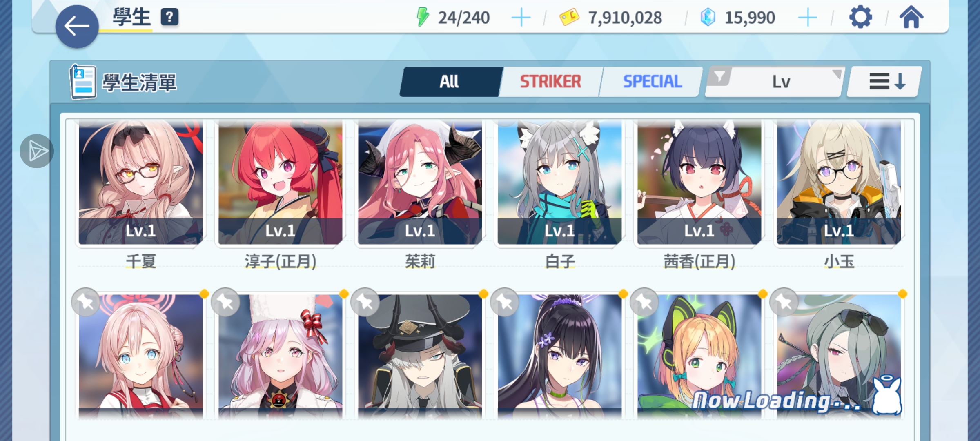
Task: Toggle pin on pink-haired student card
Action: click(86, 302)
